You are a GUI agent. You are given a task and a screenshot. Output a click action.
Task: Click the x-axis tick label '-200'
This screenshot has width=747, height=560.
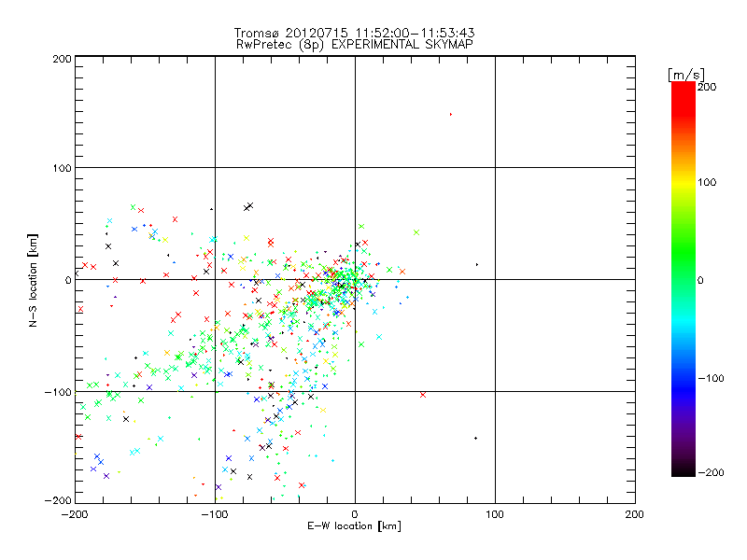75,514
